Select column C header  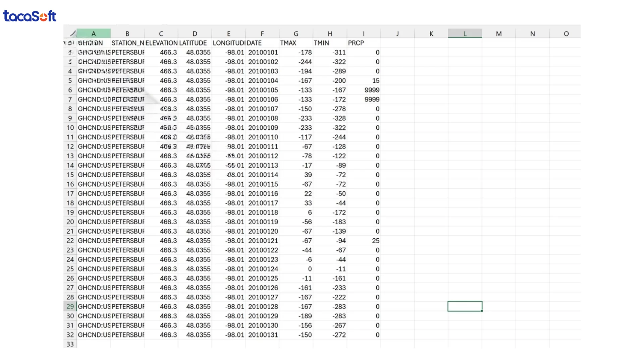point(161,34)
